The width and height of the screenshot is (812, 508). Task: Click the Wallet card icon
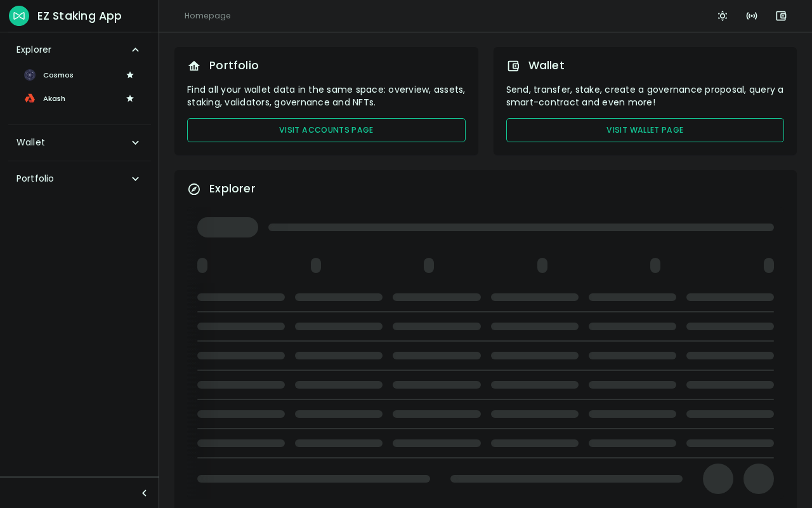pos(513,66)
